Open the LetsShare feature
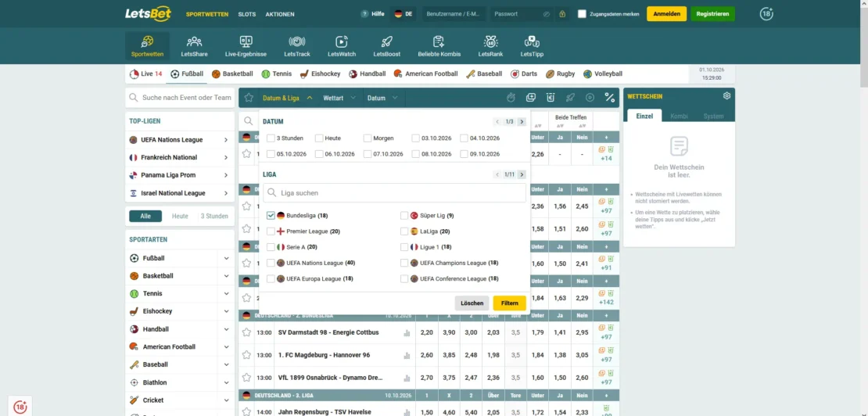The image size is (868, 416). coord(194,46)
